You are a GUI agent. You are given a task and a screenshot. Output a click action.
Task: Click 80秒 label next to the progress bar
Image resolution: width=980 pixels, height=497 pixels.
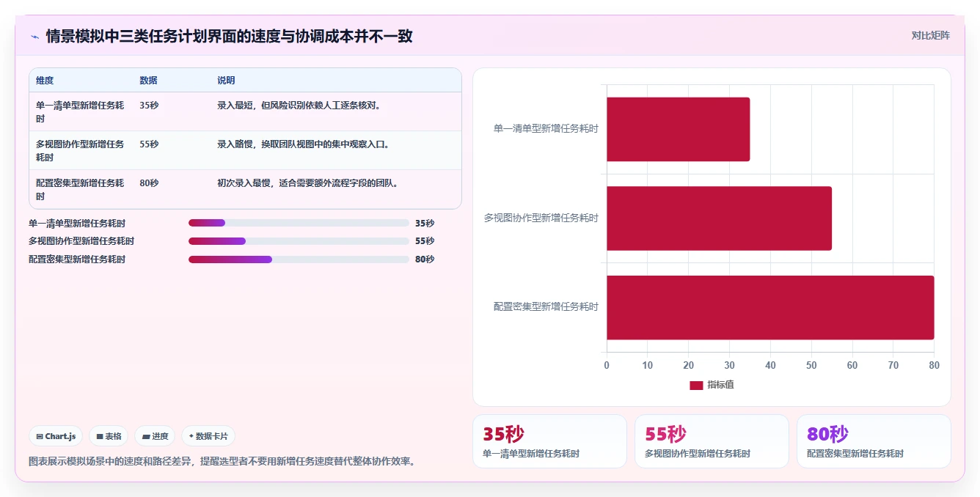(425, 259)
